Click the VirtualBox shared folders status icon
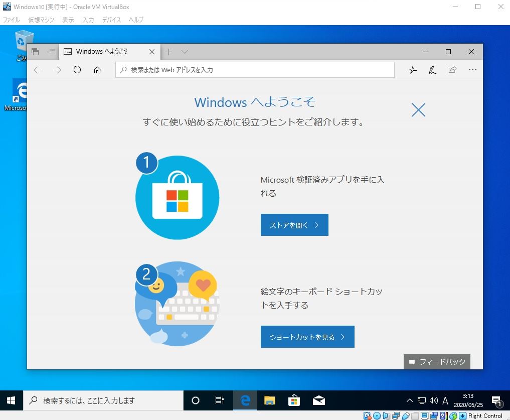Viewport: 510px width, 420px height. coord(415,416)
